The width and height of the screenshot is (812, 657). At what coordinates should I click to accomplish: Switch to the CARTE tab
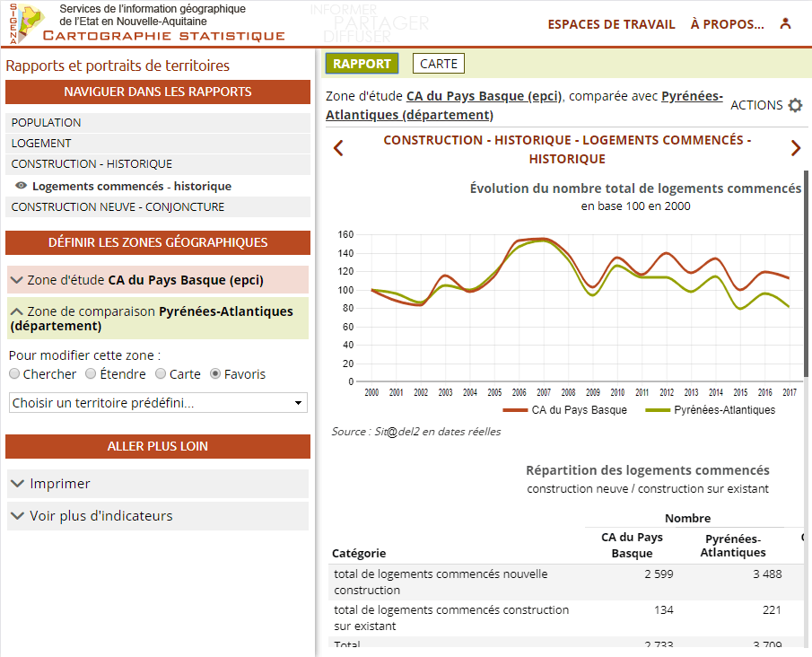[439, 64]
